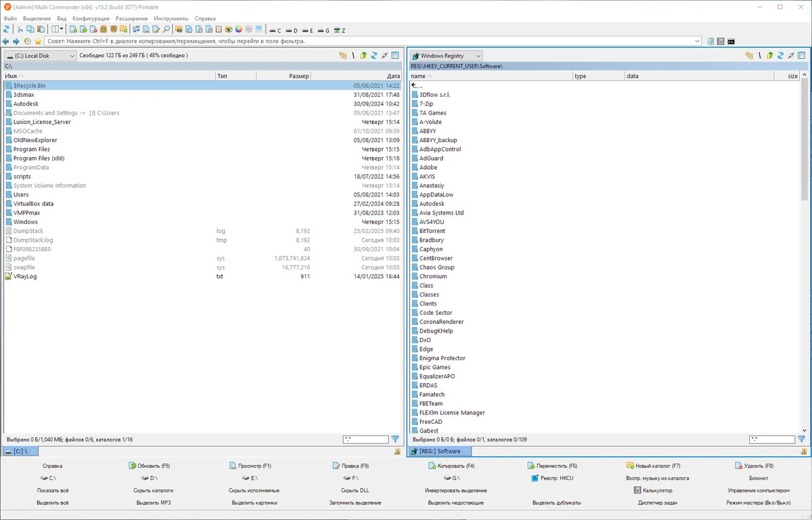Click the color wheel toolbar icon
This screenshot has width=812, height=520.
pos(238,29)
